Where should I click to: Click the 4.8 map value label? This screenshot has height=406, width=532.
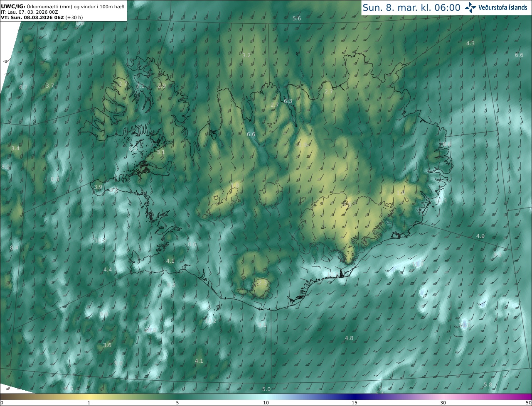coord(349,338)
